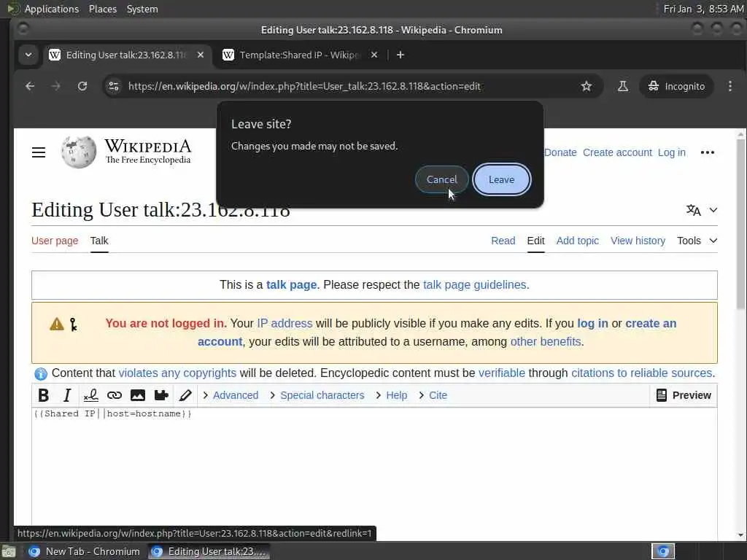
Task: Open the Add topic tab
Action: click(578, 241)
